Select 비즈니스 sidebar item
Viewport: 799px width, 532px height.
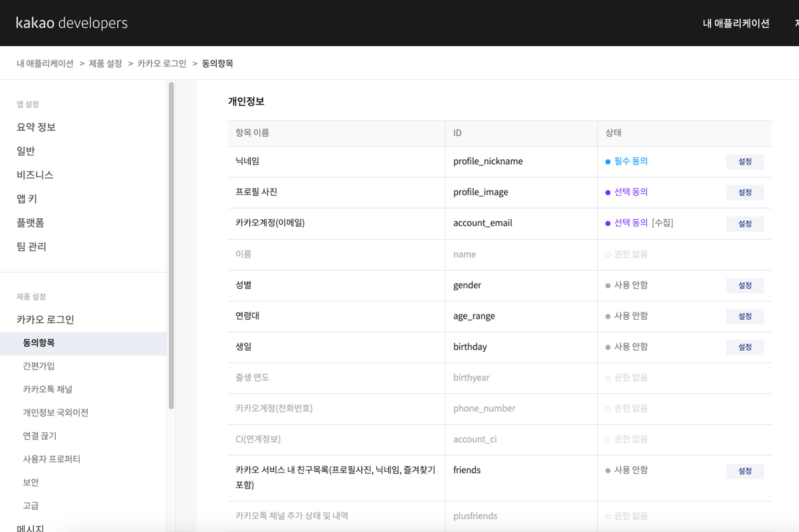tap(35, 175)
